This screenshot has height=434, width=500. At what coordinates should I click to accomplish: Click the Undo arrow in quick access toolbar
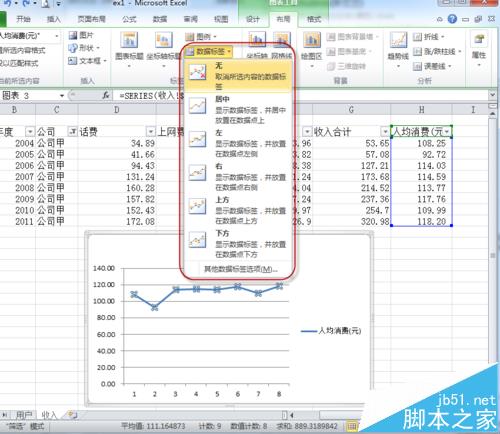pyautogui.click(x=7, y=3)
